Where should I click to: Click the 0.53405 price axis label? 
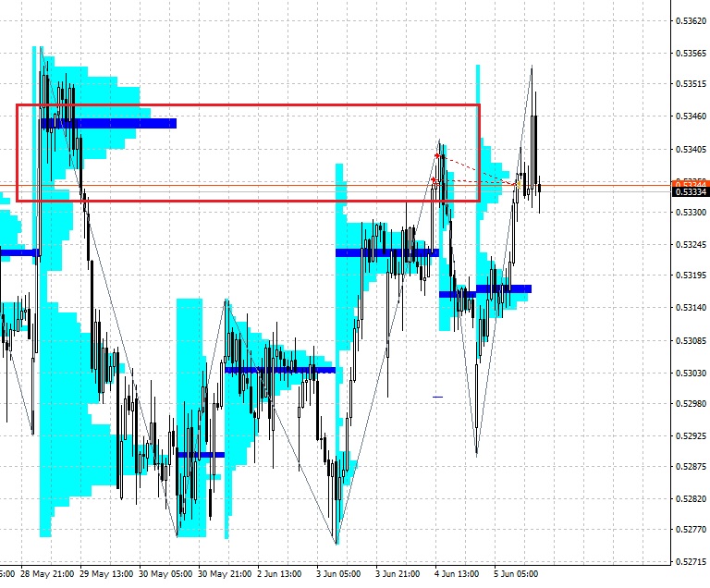click(x=691, y=150)
